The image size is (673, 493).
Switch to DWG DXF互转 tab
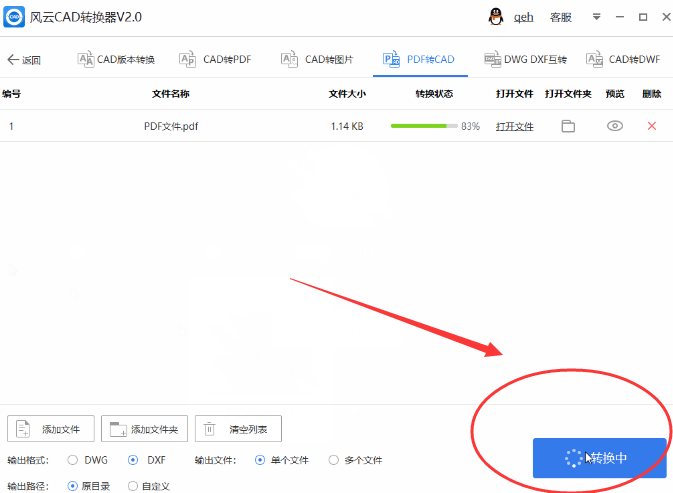(x=526, y=59)
